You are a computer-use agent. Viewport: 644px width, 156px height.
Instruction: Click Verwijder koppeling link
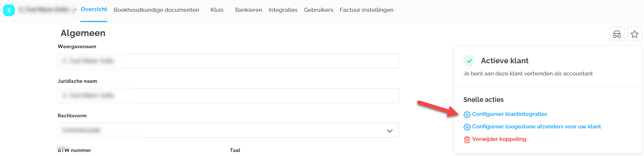499,139
